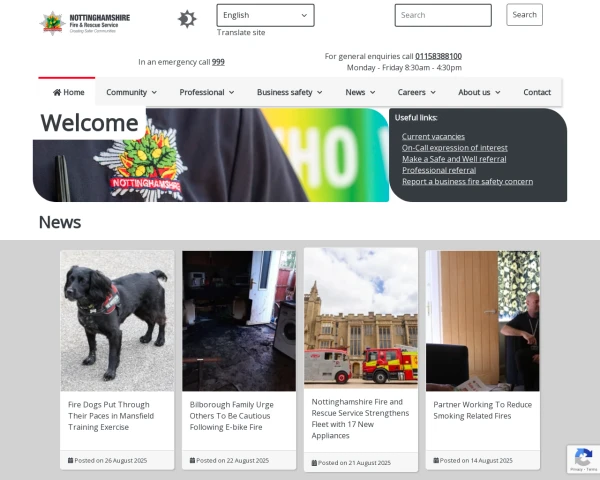Open Report a business fire safety concern

pos(467,181)
